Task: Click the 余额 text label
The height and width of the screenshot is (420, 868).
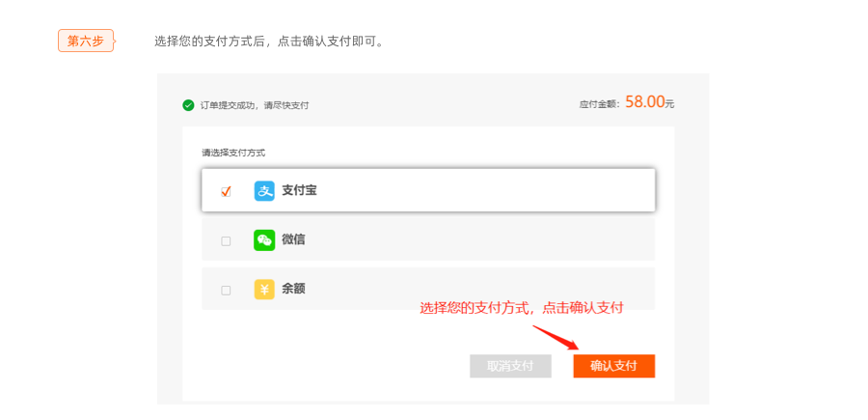Action: point(293,290)
